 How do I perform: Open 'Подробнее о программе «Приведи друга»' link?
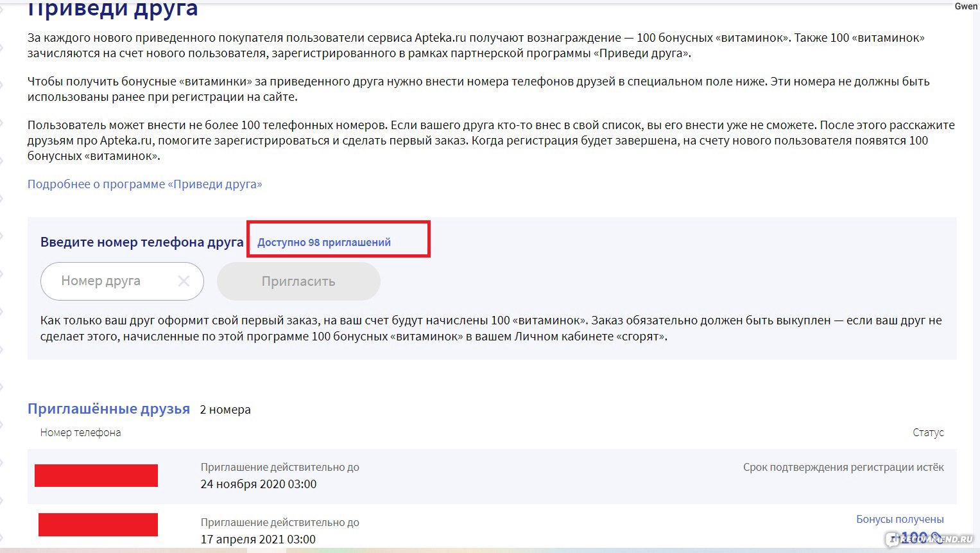point(144,184)
